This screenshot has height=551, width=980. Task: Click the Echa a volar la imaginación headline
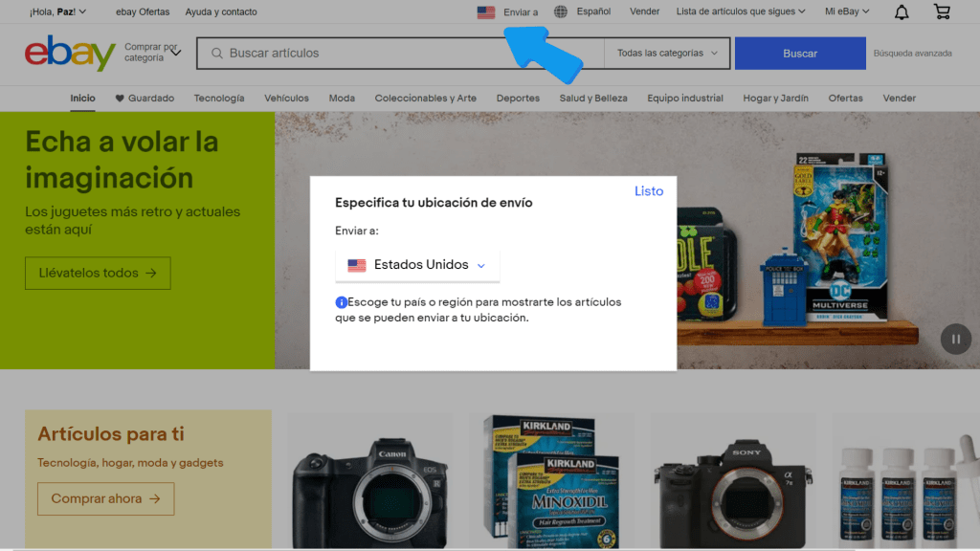tap(122, 160)
